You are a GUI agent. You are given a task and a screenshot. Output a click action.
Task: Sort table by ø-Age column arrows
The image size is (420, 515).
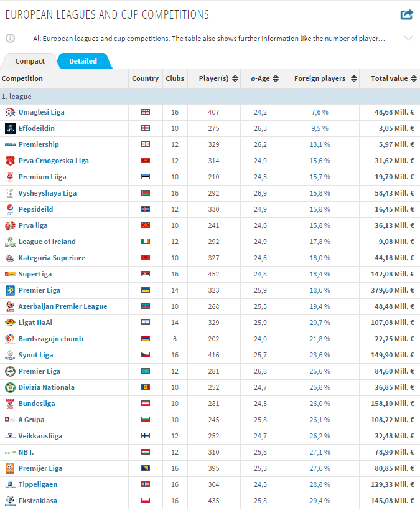pos(276,78)
